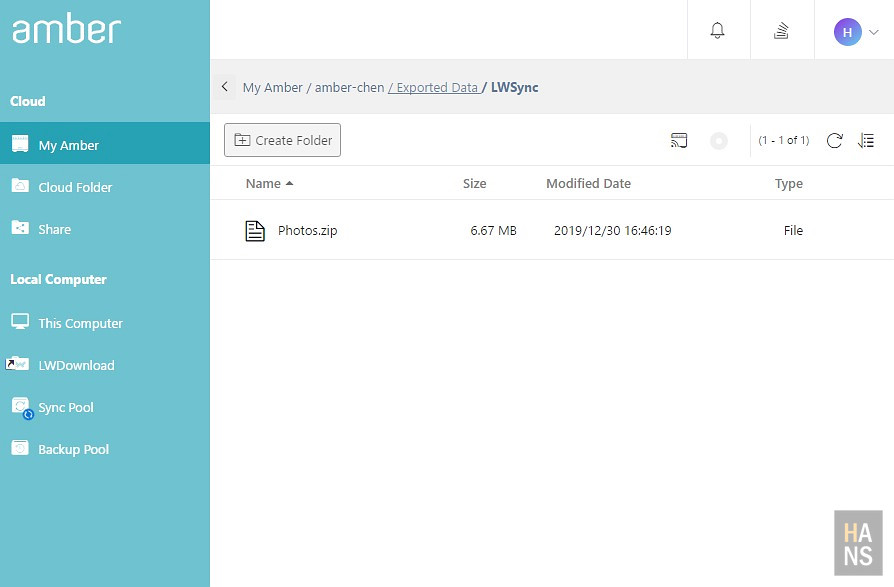
Task: Open the Exported Data breadcrumb link
Action: pyautogui.click(x=437, y=87)
